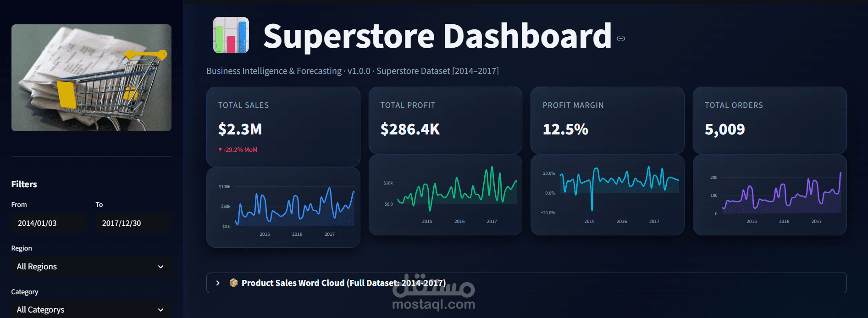Click the Total Orders purple line chart
The image size is (868, 318).
point(769,195)
